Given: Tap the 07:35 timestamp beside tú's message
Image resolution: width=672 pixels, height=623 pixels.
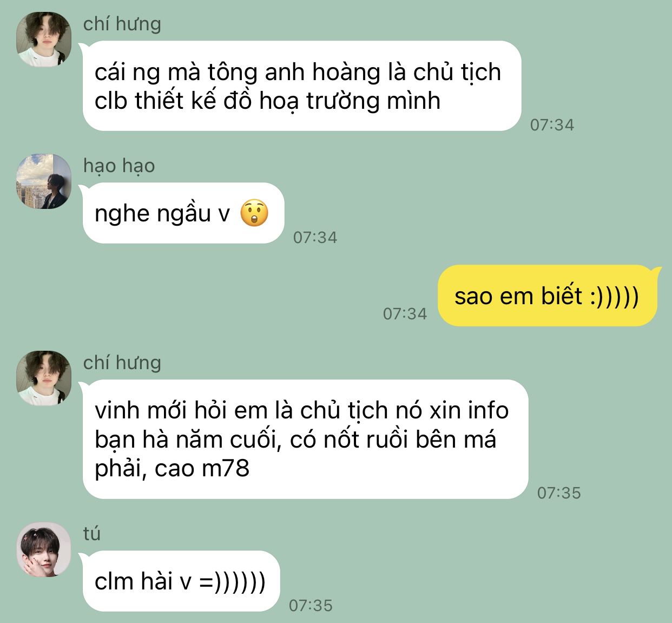Looking at the screenshot, I should pyautogui.click(x=311, y=606).
